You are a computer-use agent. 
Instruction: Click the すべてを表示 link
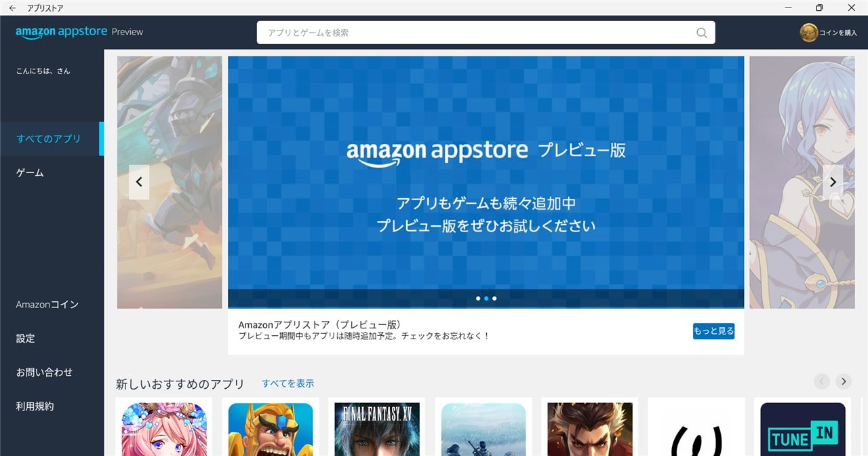pos(288,383)
